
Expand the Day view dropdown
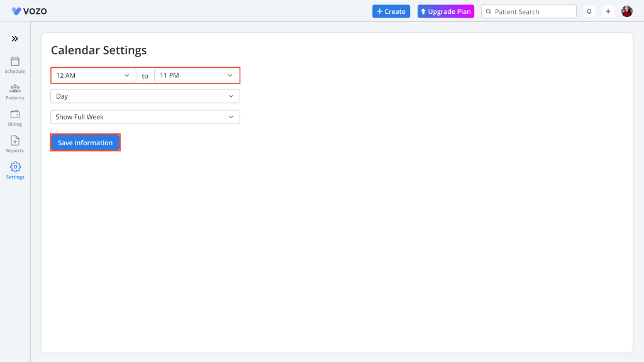click(x=145, y=96)
